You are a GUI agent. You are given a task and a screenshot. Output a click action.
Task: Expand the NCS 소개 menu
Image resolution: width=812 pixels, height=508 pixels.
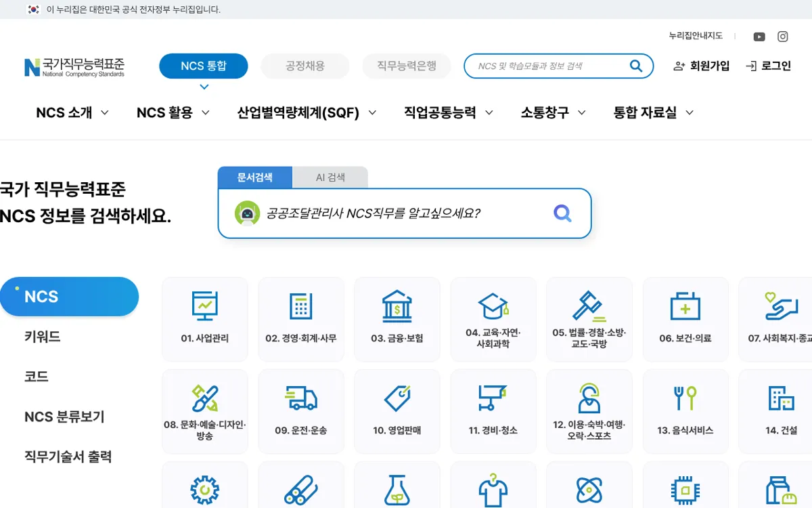point(72,112)
